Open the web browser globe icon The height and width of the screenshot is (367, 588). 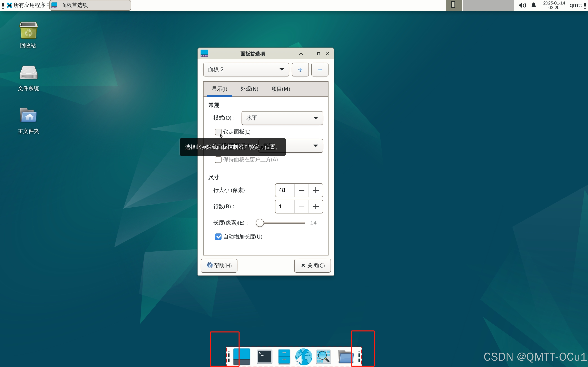[x=303, y=357]
